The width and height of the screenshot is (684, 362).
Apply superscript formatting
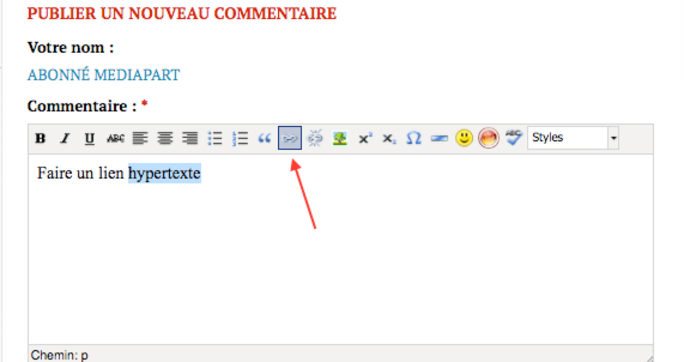[x=365, y=138]
